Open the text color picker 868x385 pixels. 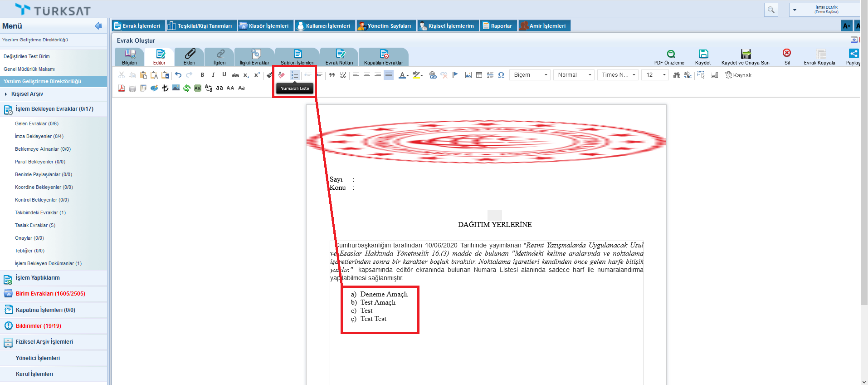(x=403, y=75)
